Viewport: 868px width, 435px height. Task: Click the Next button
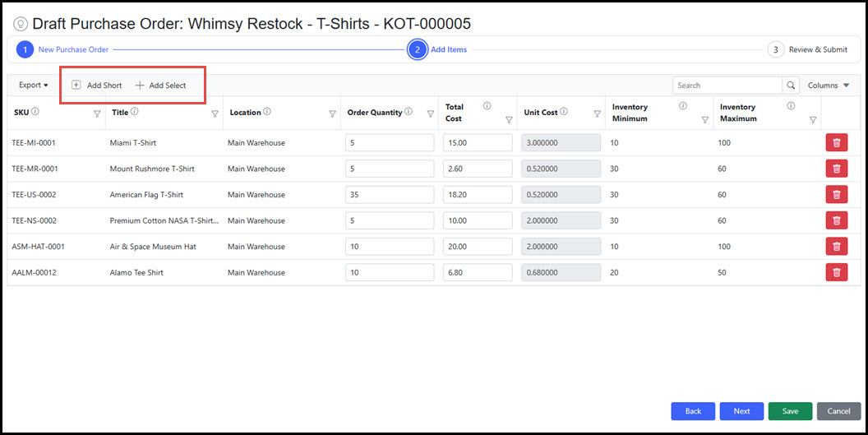741,411
